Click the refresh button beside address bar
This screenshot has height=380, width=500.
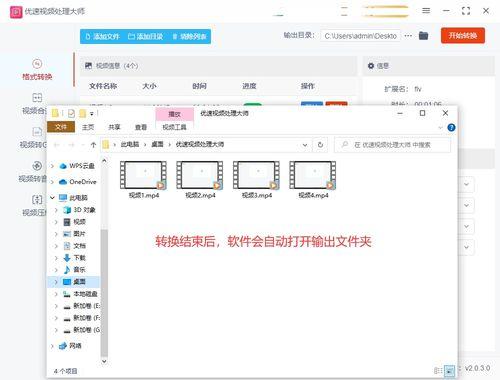click(320, 145)
